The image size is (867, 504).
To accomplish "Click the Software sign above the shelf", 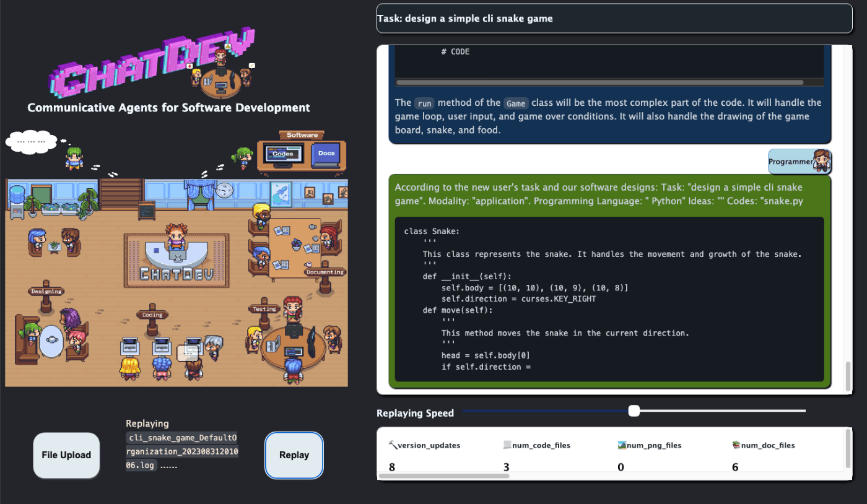I will coord(302,135).
